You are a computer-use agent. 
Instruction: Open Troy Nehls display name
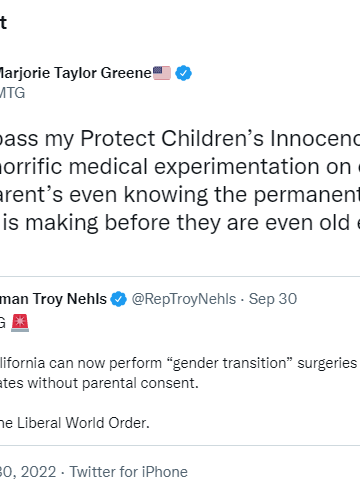[53, 299]
